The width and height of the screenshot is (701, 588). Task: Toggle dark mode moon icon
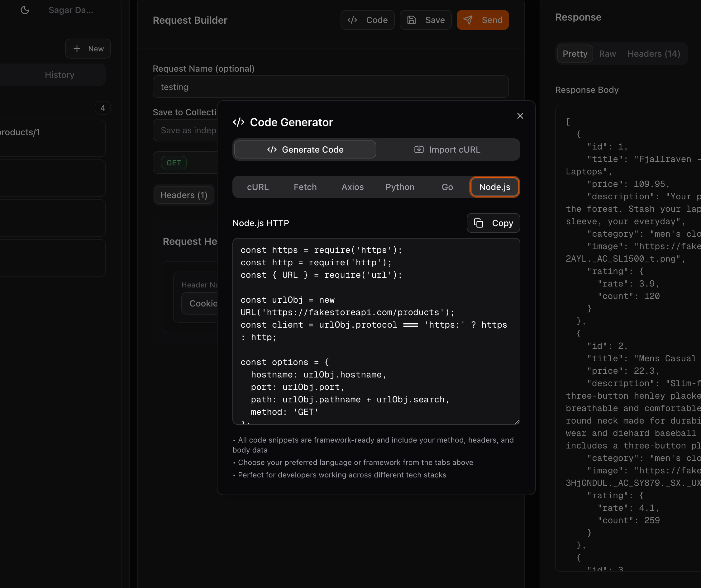coord(25,10)
